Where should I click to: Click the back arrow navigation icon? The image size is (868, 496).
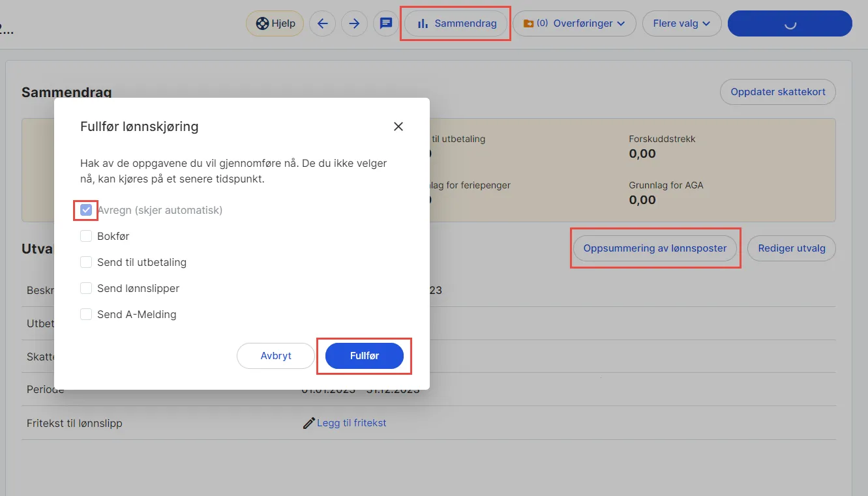pyautogui.click(x=322, y=23)
